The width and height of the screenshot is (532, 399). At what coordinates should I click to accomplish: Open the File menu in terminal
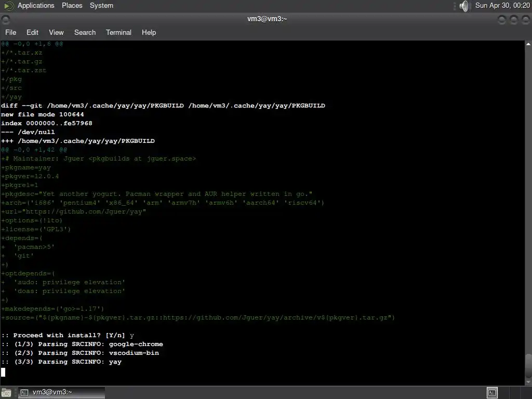[x=10, y=32]
